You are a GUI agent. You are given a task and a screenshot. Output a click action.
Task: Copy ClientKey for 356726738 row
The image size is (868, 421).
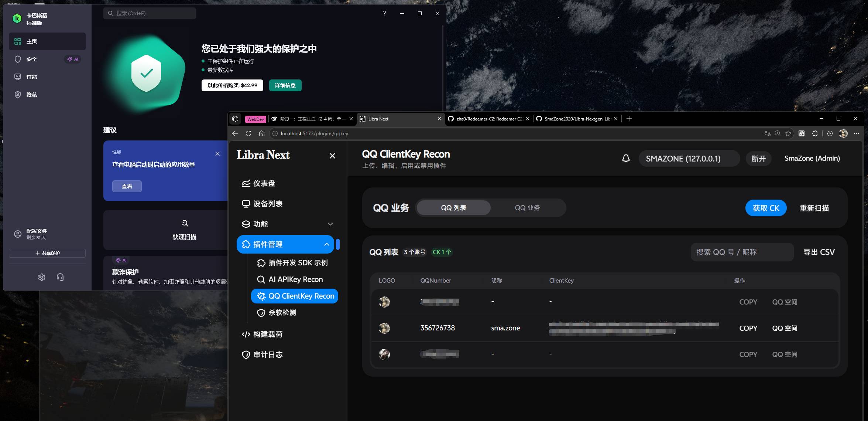coord(748,328)
